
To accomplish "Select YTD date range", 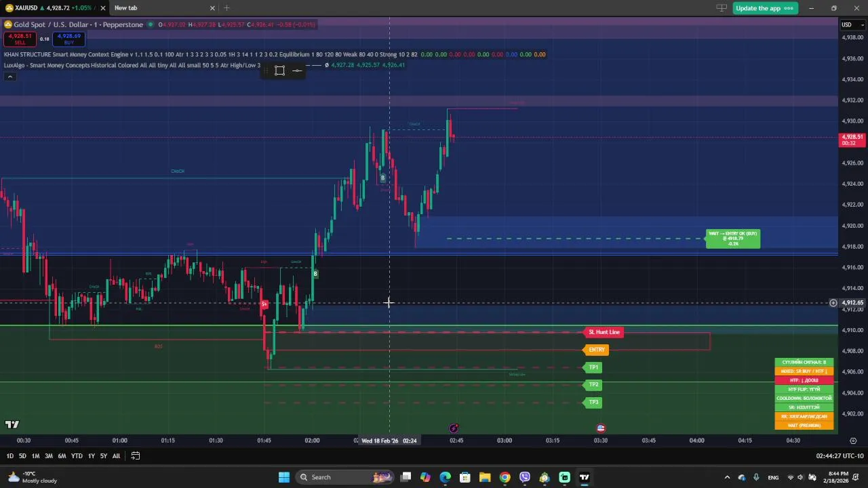I will point(77,456).
